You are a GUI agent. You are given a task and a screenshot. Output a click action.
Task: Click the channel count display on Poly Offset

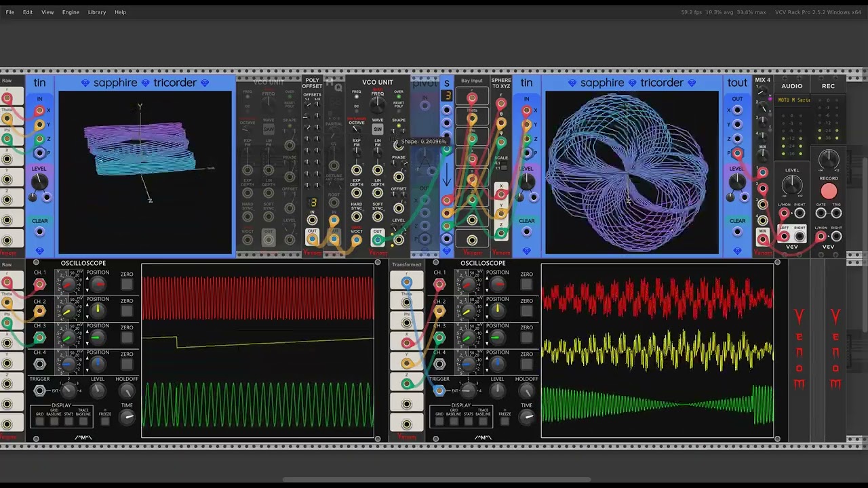coord(313,203)
